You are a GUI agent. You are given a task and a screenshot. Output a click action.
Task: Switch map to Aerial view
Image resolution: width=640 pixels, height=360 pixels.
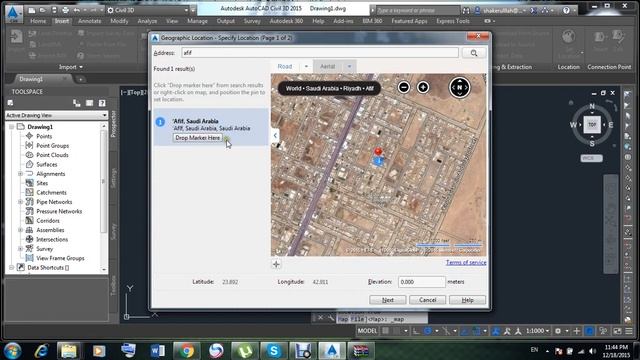pyautogui.click(x=328, y=66)
